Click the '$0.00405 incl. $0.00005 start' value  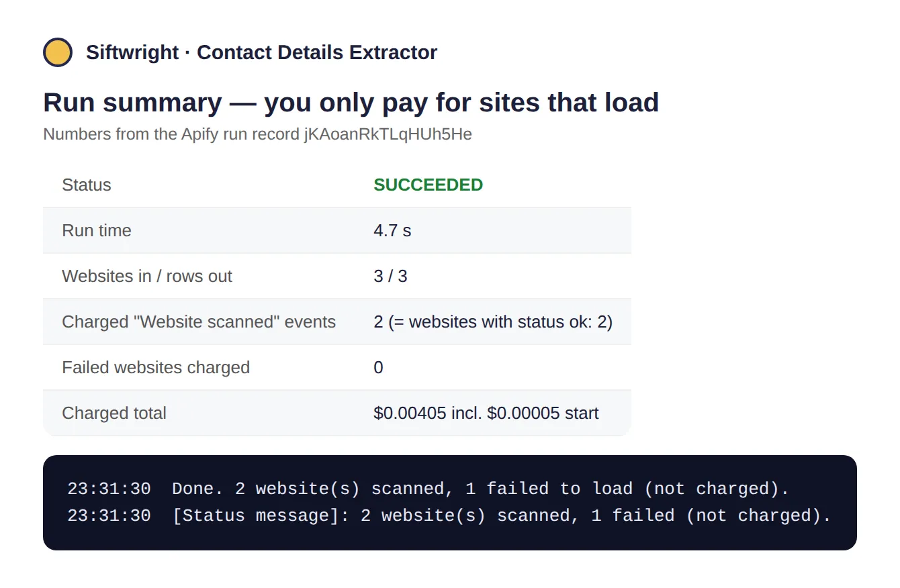[486, 413]
